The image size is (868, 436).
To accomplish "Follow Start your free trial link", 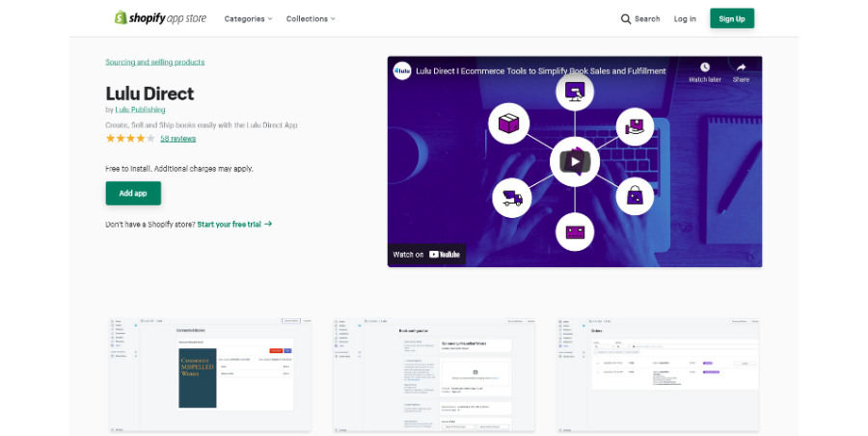I will [x=234, y=225].
